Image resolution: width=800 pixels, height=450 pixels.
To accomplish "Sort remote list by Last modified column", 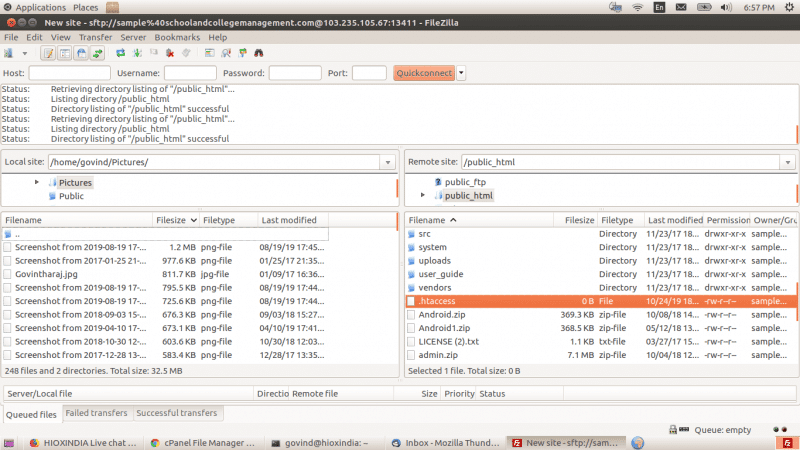I will [675, 220].
